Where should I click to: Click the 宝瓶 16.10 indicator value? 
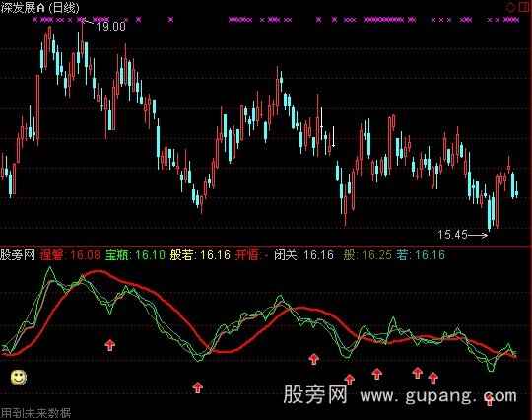pos(135,255)
